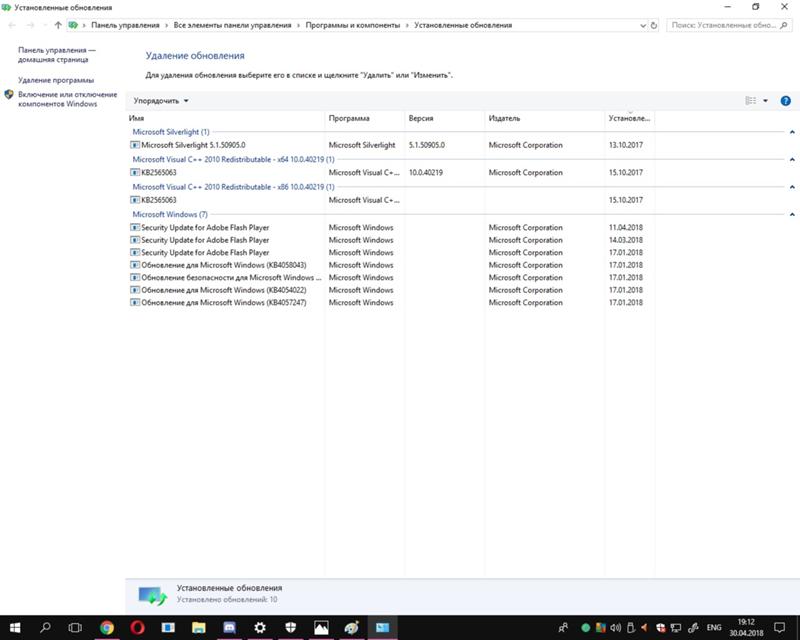Click the Microsoft Silverlight (1) group heading
The width and height of the screenshot is (800, 640).
tap(171, 132)
